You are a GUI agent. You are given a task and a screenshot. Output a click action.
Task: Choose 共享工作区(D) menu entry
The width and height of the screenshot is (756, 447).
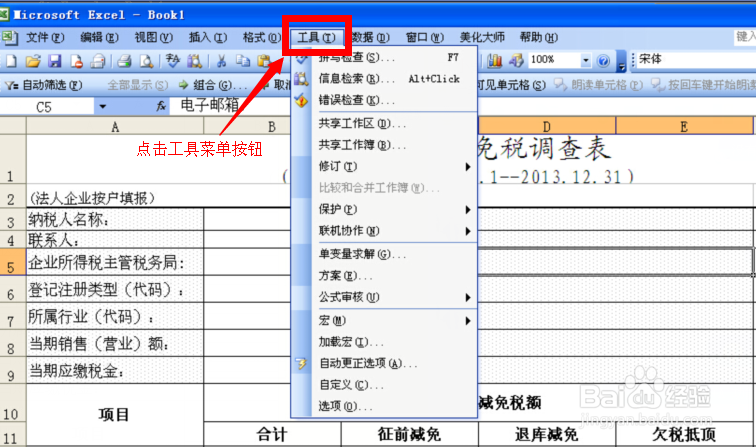tap(384, 124)
